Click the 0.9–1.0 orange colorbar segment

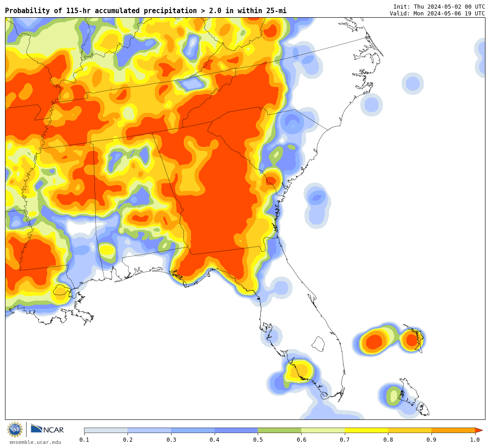tap(453, 430)
